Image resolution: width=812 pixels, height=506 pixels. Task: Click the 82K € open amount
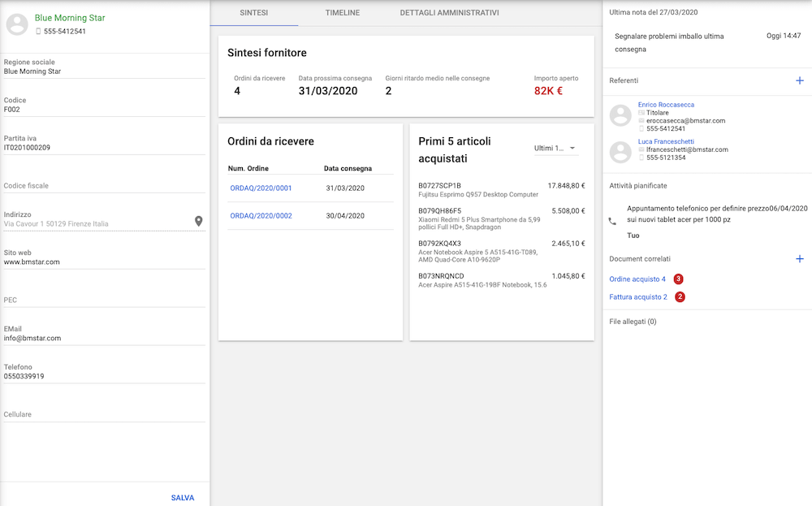[x=548, y=91]
